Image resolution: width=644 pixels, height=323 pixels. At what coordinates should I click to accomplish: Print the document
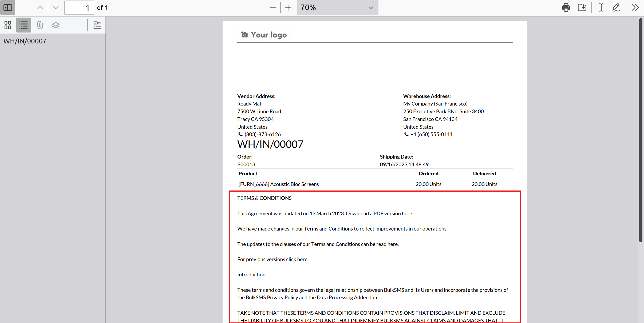click(566, 7)
